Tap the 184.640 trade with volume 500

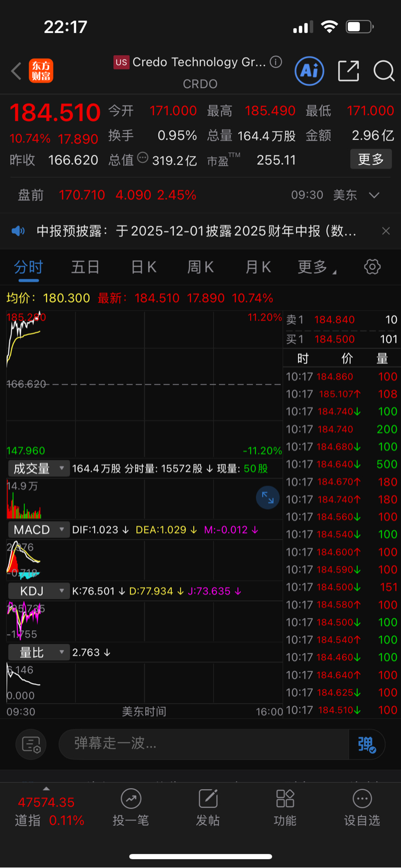341,464
